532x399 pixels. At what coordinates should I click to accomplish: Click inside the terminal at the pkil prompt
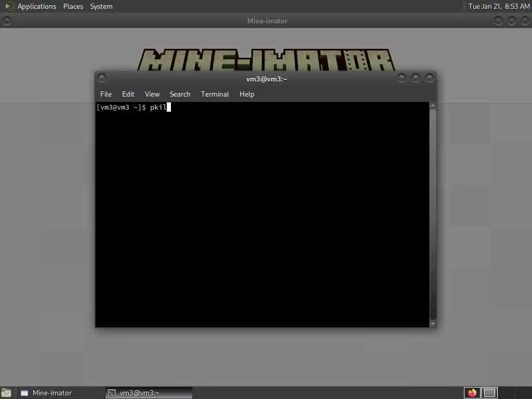click(x=133, y=108)
